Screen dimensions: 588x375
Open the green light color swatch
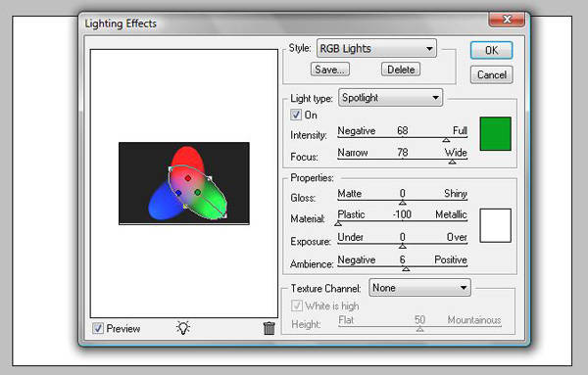[495, 134]
